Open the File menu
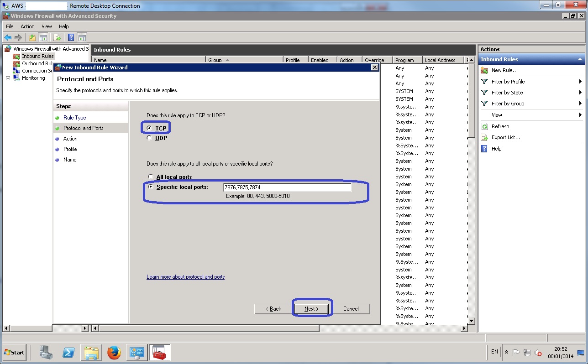The width and height of the screenshot is (588, 364). click(x=10, y=26)
